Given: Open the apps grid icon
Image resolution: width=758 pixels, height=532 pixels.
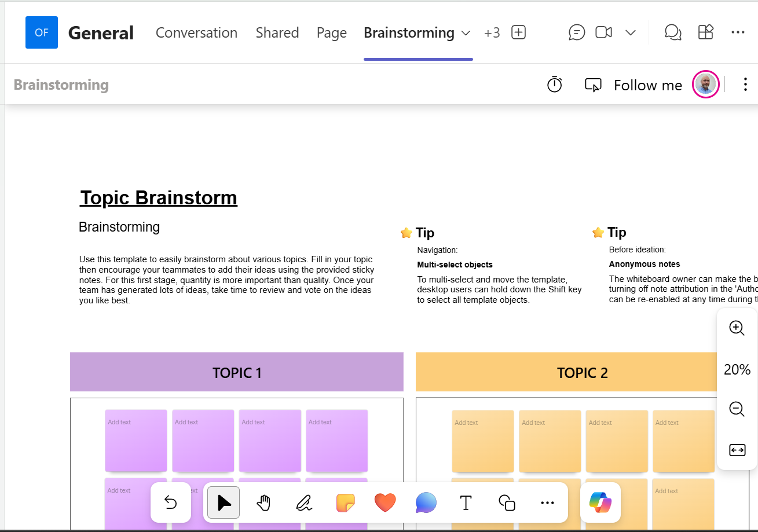Looking at the screenshot, I should [706, 32].
